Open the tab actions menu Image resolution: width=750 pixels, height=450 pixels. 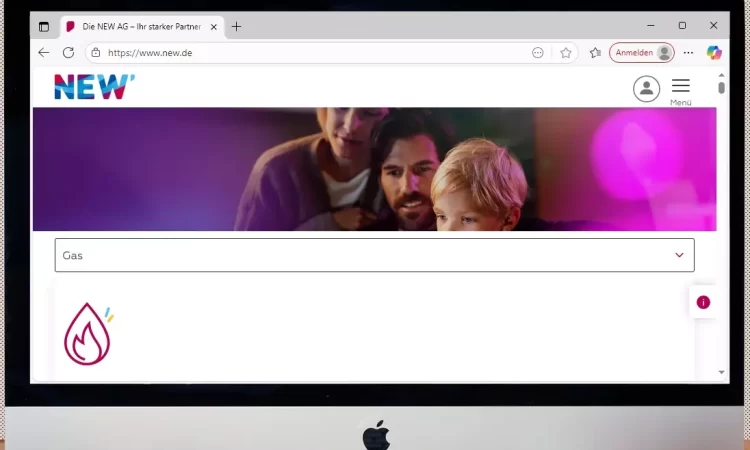[44, 27]
